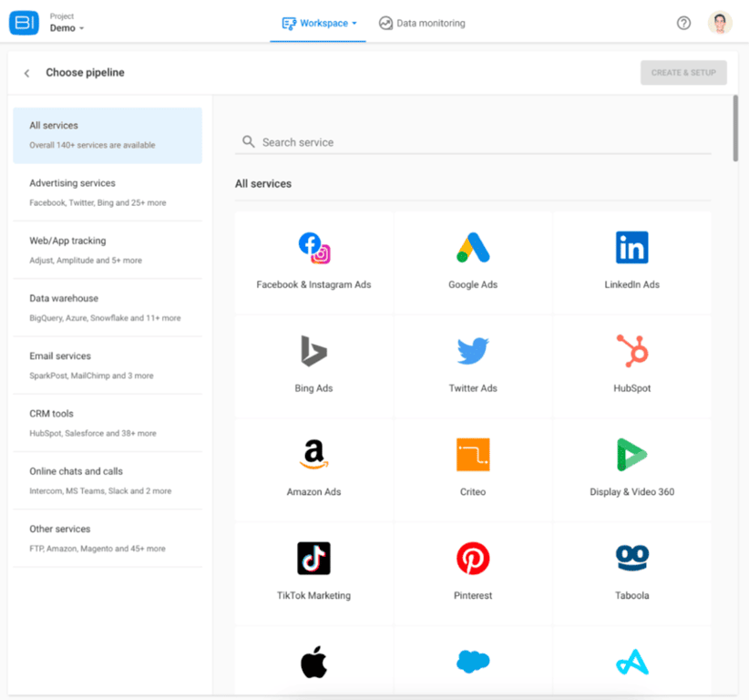Click the LinkedIn Ads label text

point(632,284)
